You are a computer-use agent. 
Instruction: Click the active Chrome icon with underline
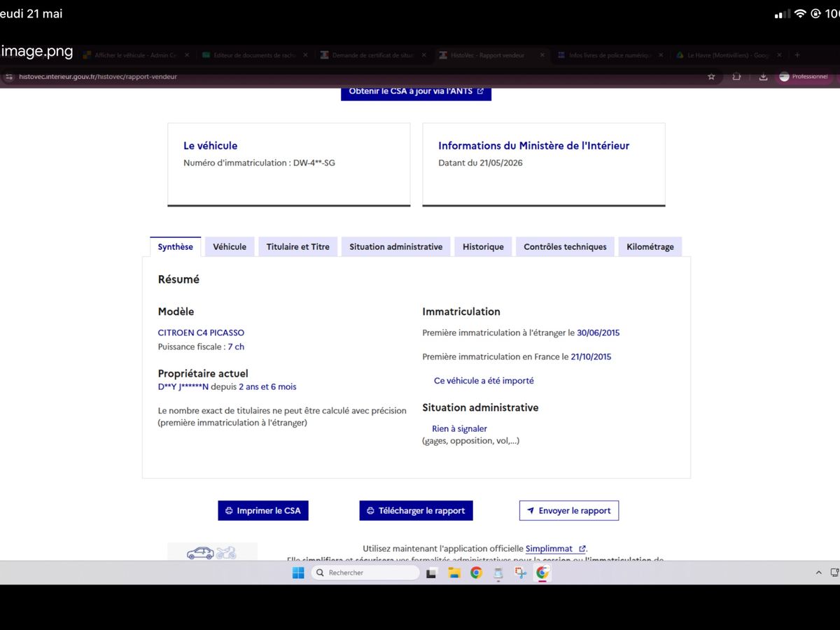pyautogui.click(x=542, y=573)
